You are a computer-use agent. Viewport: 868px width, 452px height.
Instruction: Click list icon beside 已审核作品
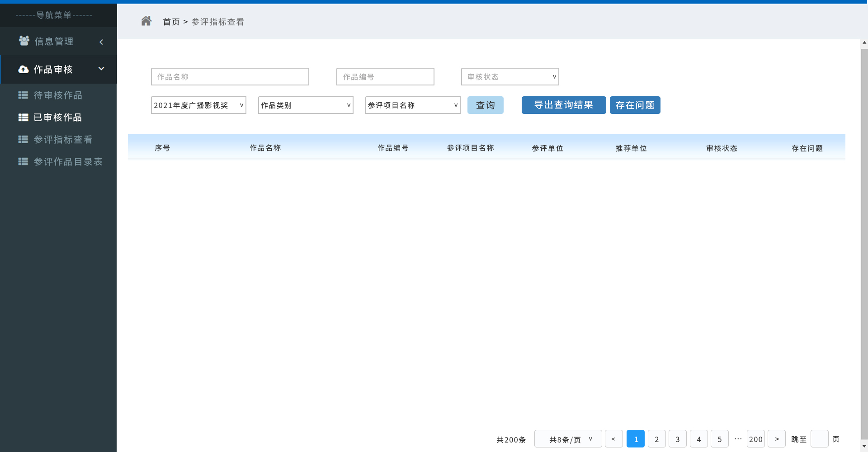tap(23, 118)
